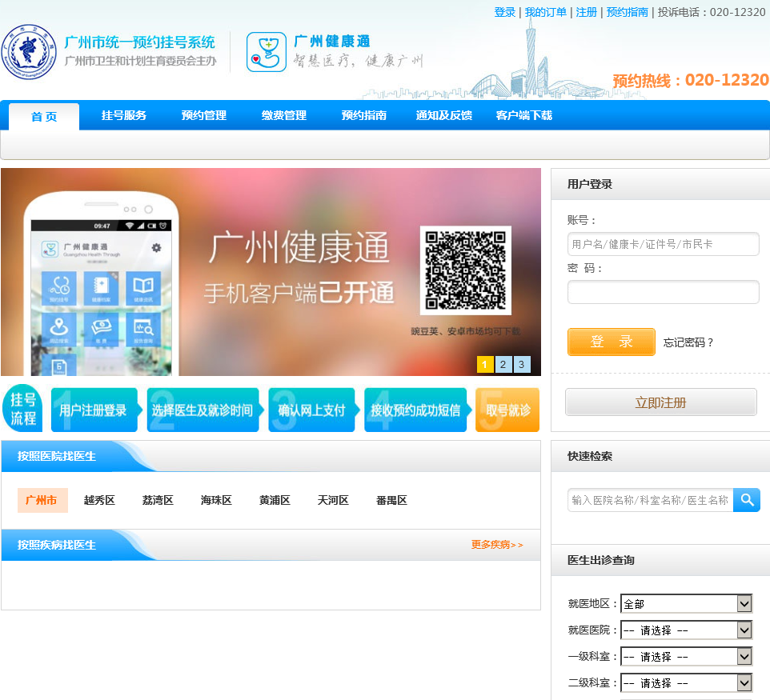The width and height of the screenshot is (770, 700).
Task: Expand the 二级科室 dropdown
Action: pos(687,683)
